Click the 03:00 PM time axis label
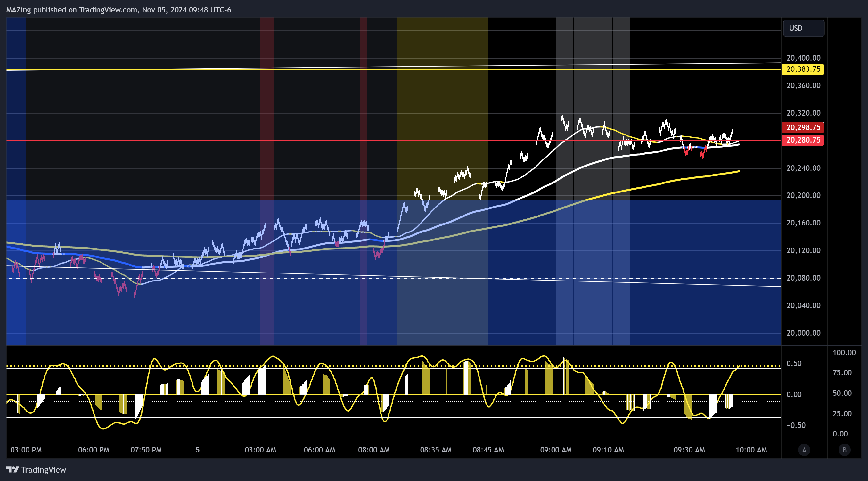The height and width of the screenshot is (481, 868). (26, 450)
